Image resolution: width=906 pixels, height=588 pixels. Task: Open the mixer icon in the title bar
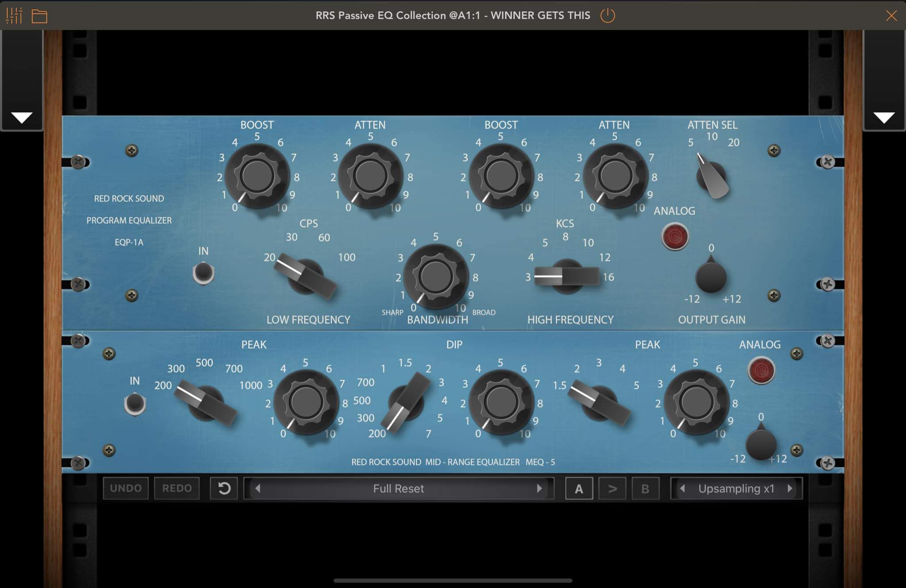(14, 15)
